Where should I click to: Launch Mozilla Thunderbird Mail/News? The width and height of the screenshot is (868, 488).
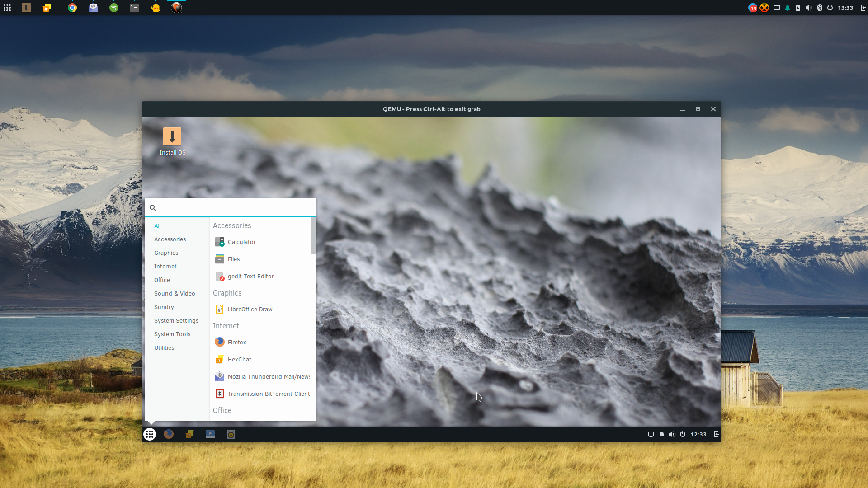[x=260, y=377]
